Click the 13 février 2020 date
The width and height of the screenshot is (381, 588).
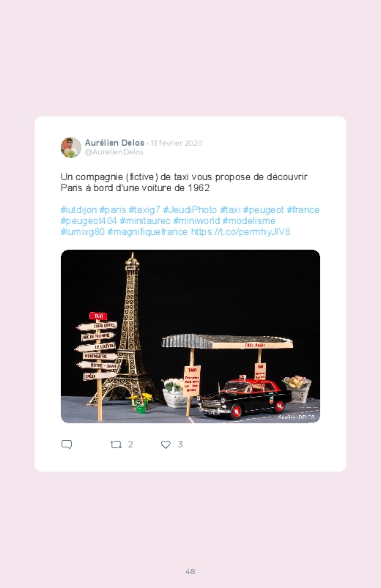point(177,143)
